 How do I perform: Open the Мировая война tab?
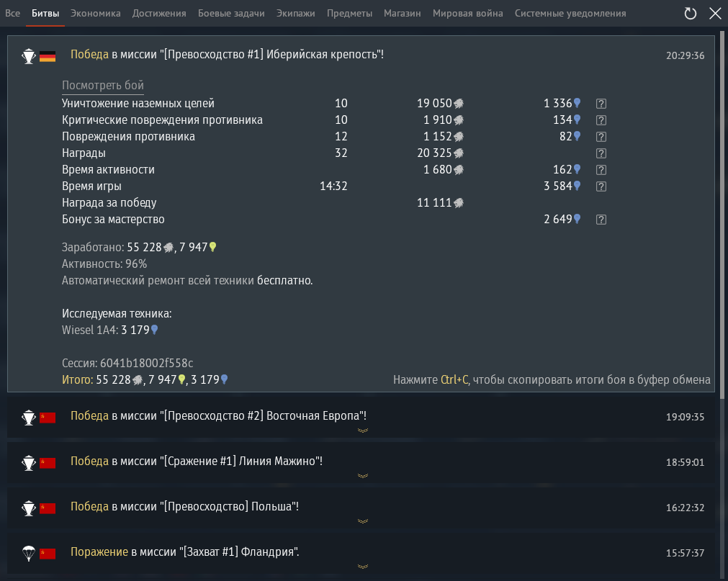(x=468, y=14)
